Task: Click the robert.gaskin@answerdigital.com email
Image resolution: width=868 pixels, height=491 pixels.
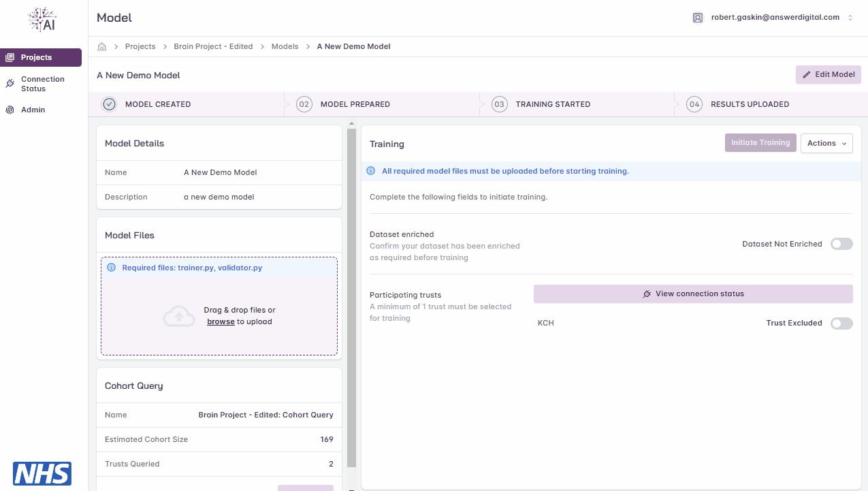Action: [x=775, y=18]
